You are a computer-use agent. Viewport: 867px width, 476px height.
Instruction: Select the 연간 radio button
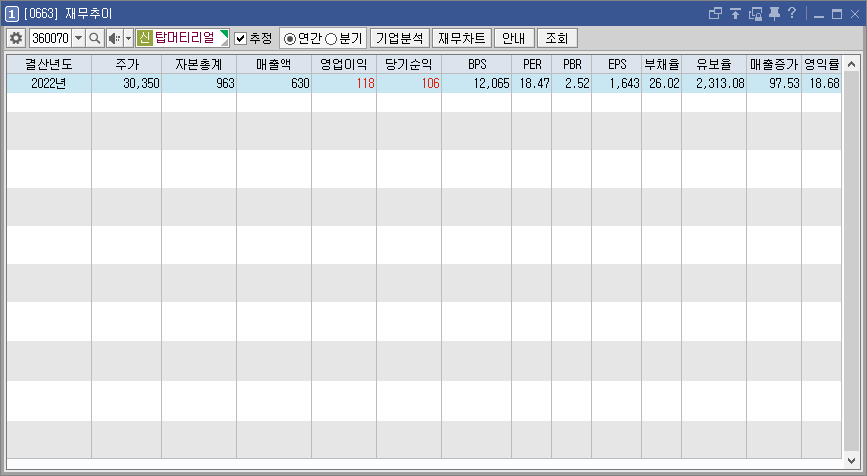coord(289,39)
